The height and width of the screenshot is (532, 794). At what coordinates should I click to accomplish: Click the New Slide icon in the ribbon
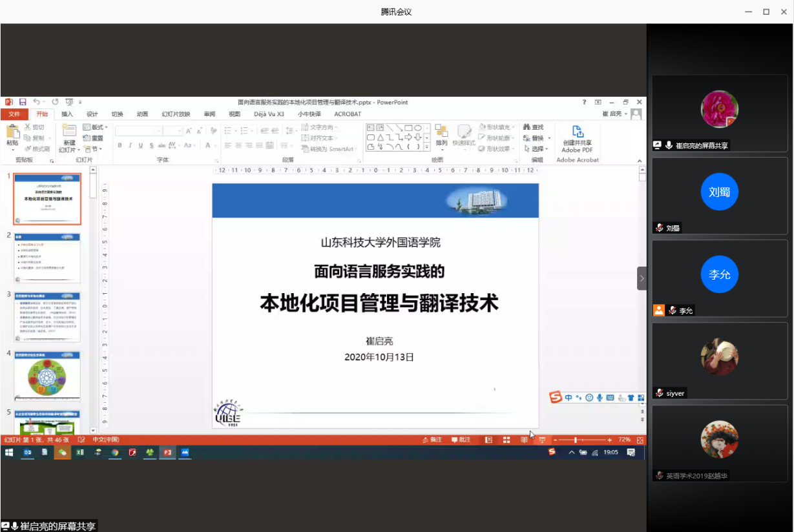coord(69,134)
